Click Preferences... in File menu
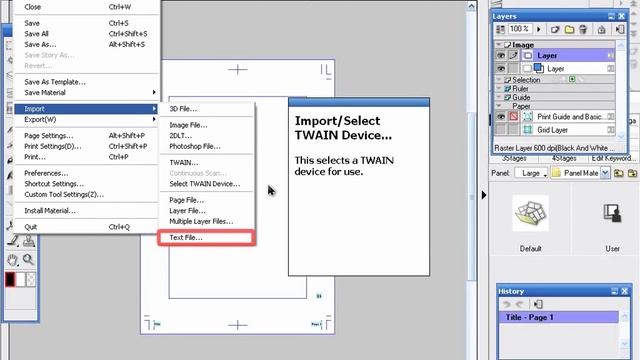 [86, 173]
